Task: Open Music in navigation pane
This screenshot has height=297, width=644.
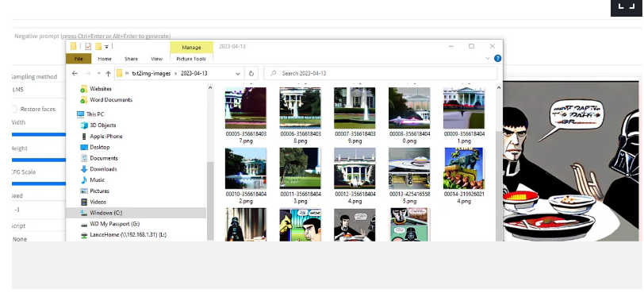Action: click(97, 179)
